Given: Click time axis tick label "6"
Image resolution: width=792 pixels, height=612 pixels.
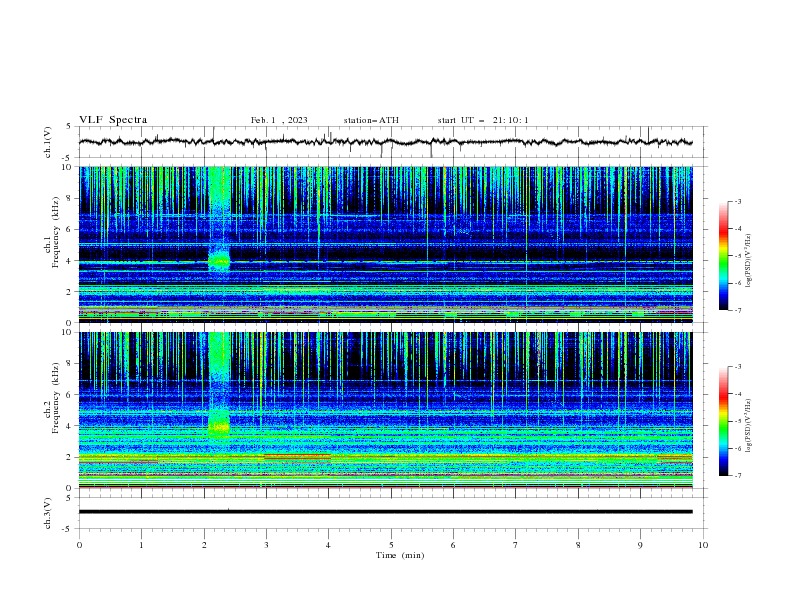Looking at the screenshot, I should click(454, 545).
